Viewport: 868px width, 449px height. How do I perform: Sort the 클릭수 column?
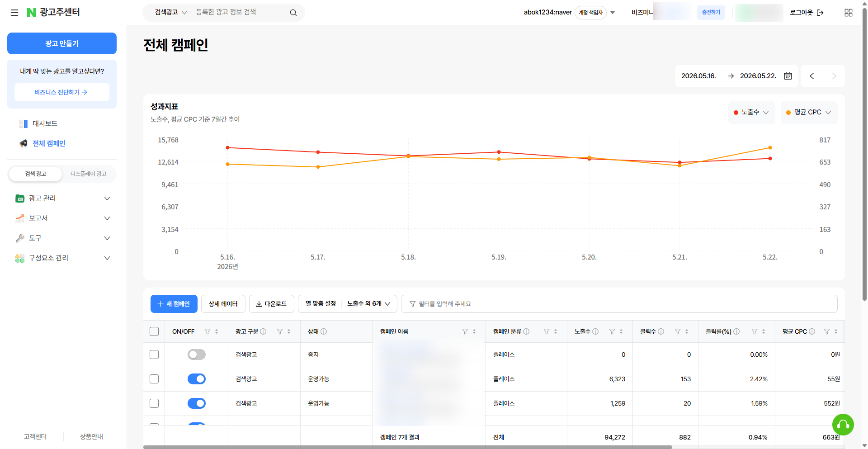pyautogui.click(x=687, y=331)
